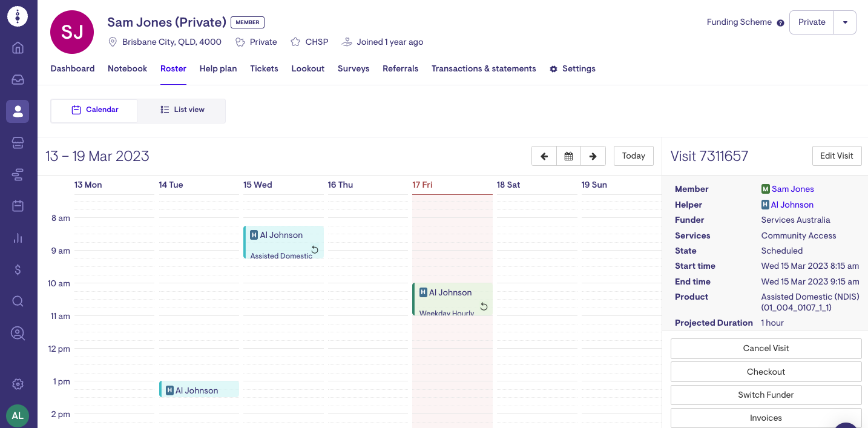Open Al Johnson helper link
Screen dimensions: 868x428
792,205
